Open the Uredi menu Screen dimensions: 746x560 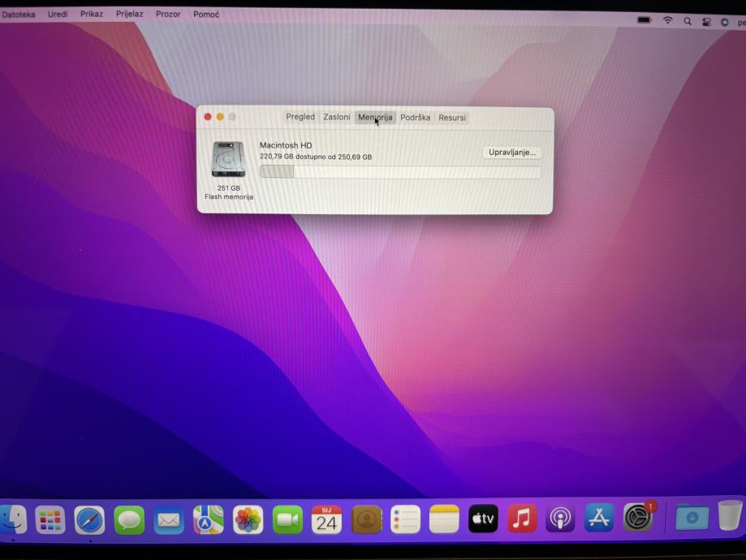(x=58, y=15)
